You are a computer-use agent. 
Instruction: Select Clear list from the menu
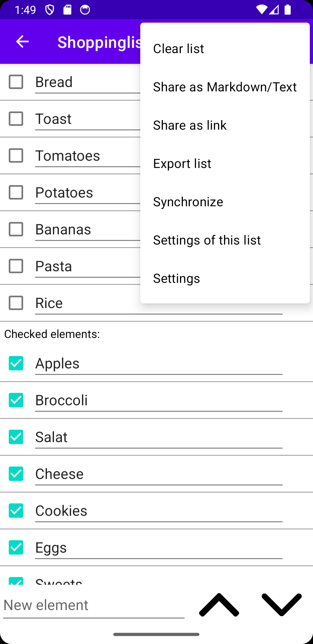coord(225,49)
